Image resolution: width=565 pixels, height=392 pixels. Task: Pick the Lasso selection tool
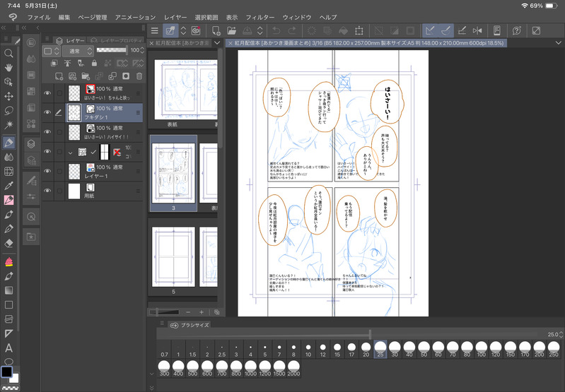pos(9,110)
